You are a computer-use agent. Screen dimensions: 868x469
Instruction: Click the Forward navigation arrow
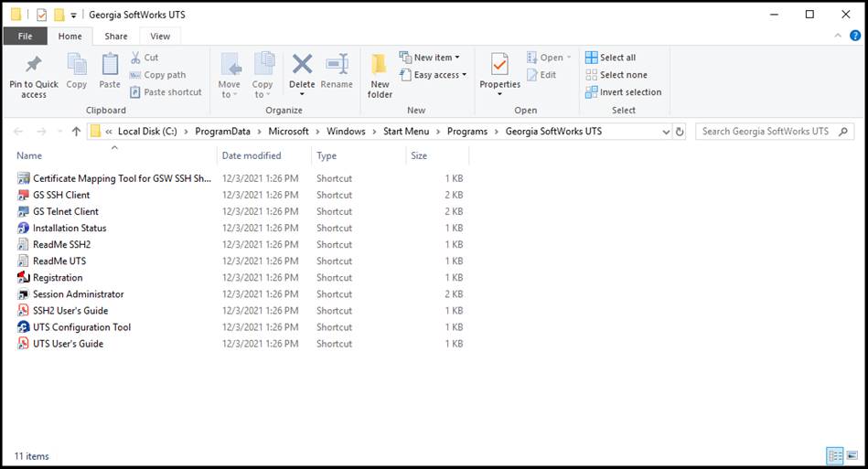(x=41, y=132)
